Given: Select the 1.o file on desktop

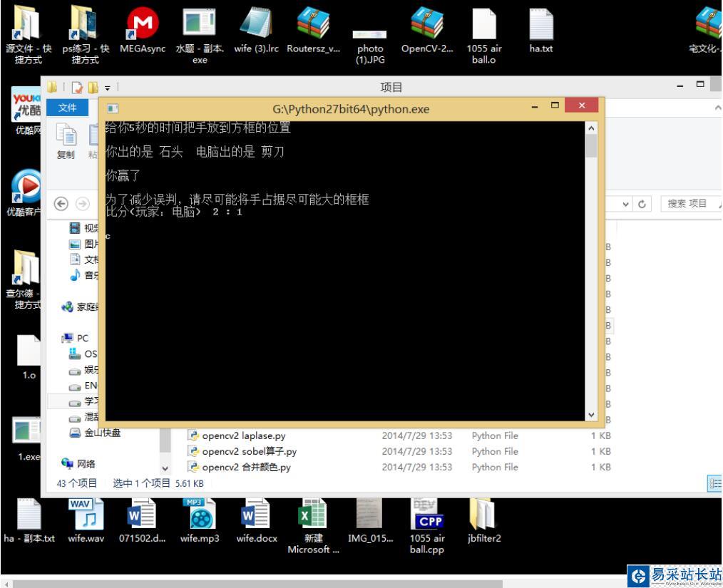Looking at the screenshot, I should click(x=29, y=350).
